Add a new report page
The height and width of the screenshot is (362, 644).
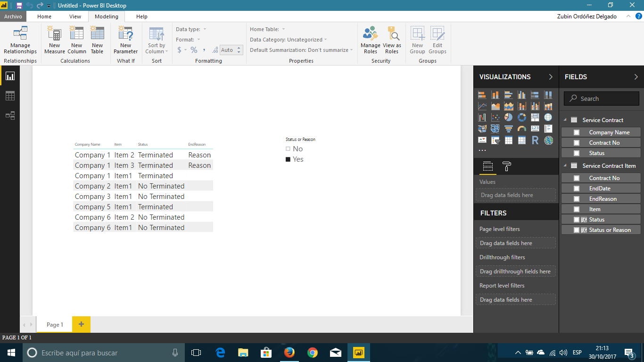click(81, 324)
